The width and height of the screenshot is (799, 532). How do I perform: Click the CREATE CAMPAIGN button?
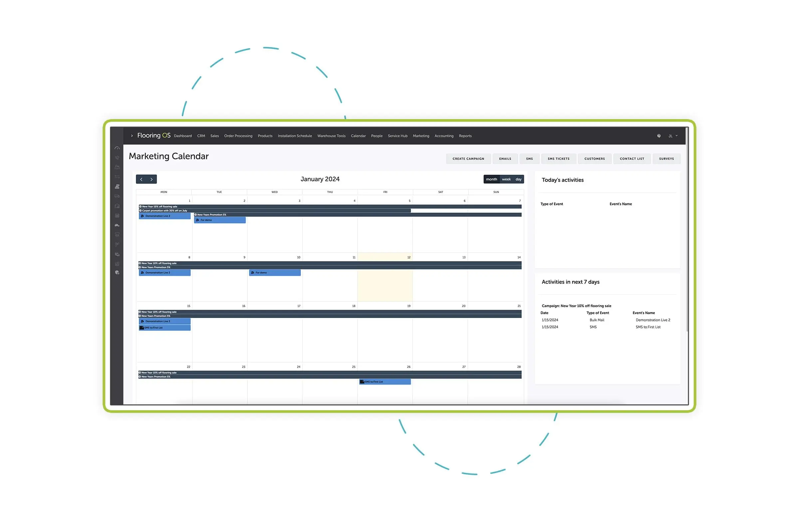click(468, 158)
